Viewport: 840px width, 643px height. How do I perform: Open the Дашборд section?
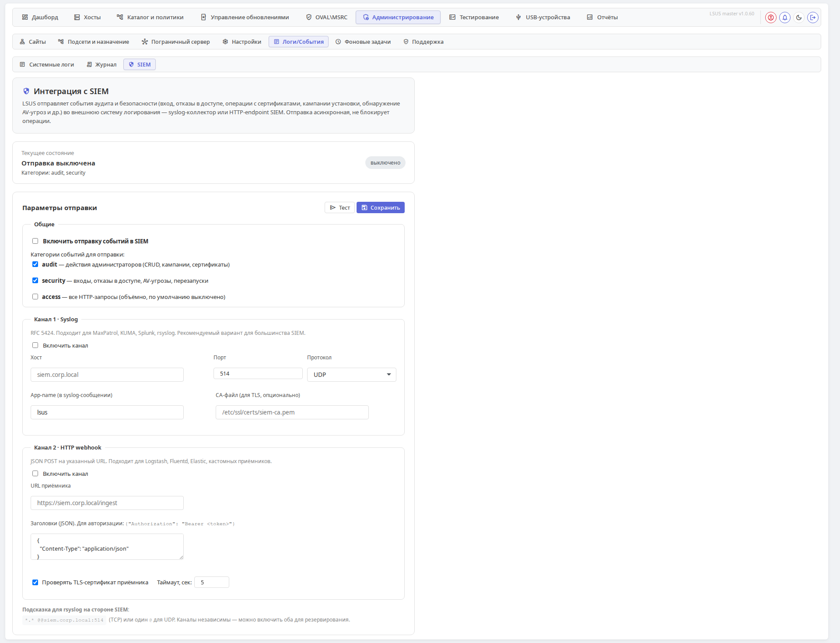pyautogui.click(x=40, y=18)
